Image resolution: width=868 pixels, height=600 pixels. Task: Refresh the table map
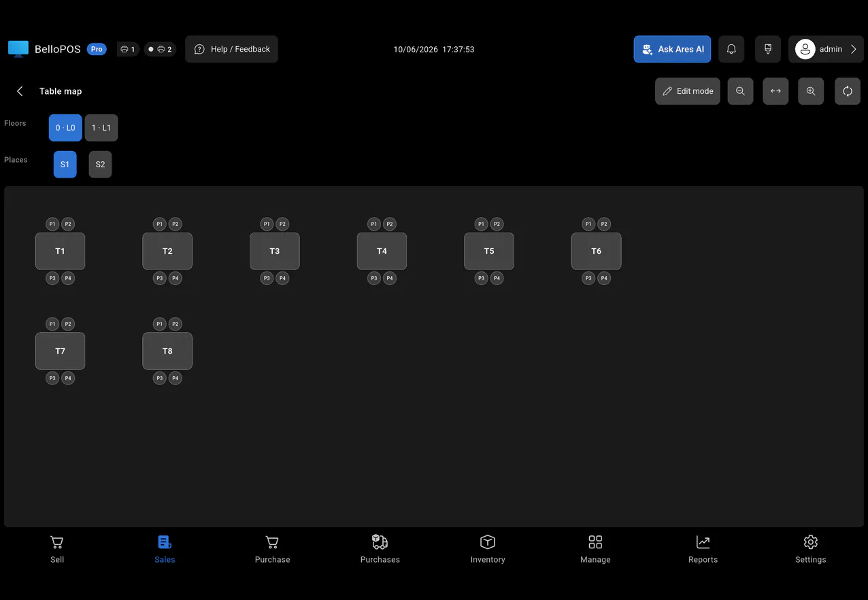tap(848, 91)
